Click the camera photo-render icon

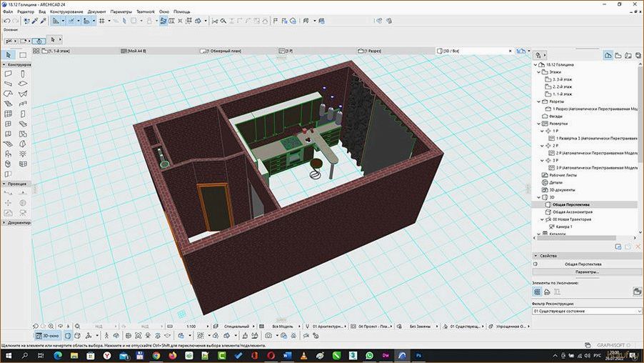[x=268, y=335]
